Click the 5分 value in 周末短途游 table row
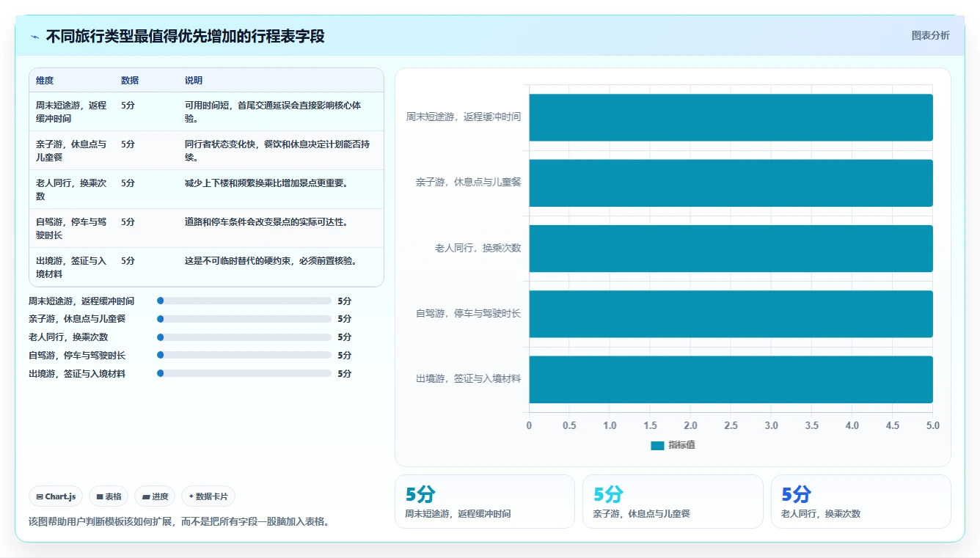This screenshot has height=558, width=980. [x=128, y=105]
